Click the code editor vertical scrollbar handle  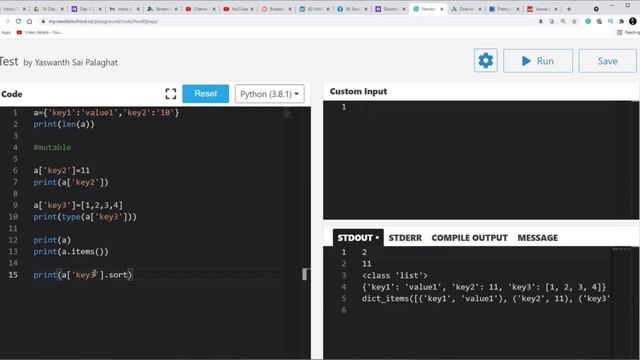pos(304,274)
